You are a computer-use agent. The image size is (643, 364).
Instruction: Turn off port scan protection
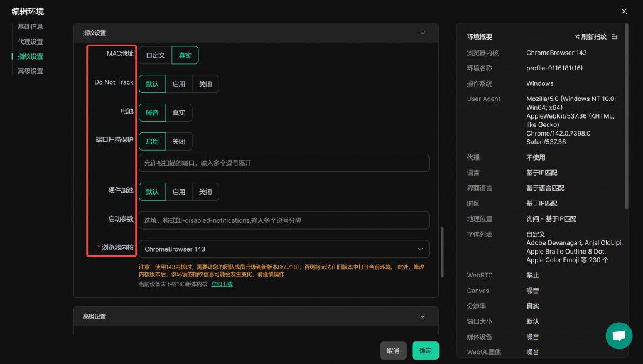179,142
